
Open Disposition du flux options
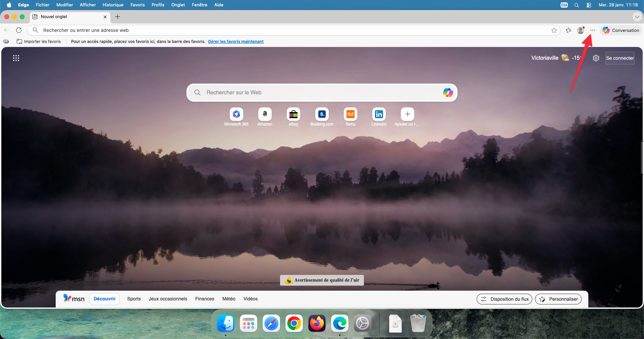504,299
